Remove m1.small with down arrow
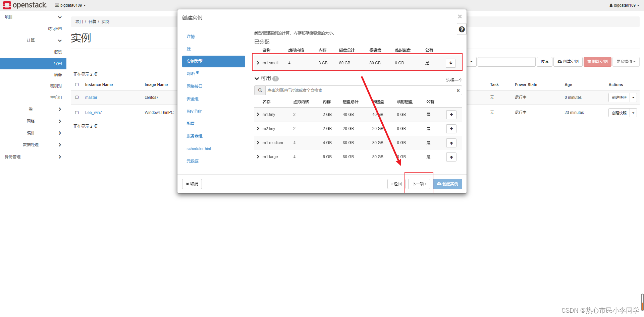The image size is (644, 317). click(x=451, y=63)
